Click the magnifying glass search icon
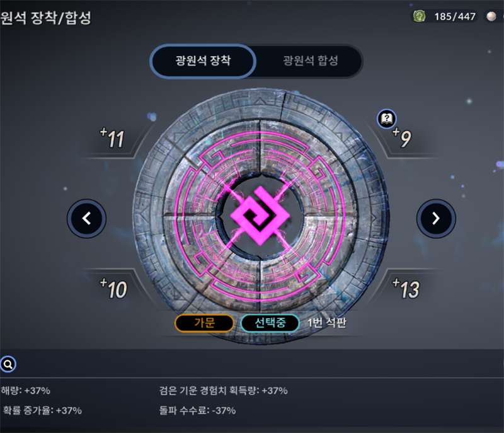This screenshot has height=433, width=504. point(8,364)
